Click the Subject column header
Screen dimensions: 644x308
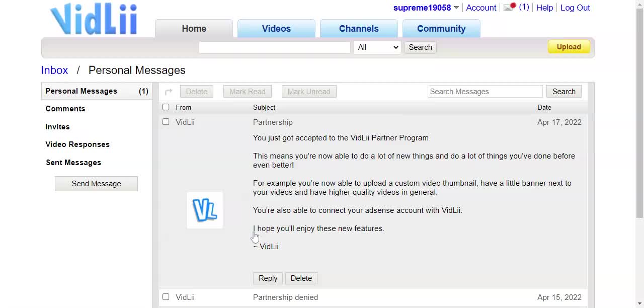(264, 107)
